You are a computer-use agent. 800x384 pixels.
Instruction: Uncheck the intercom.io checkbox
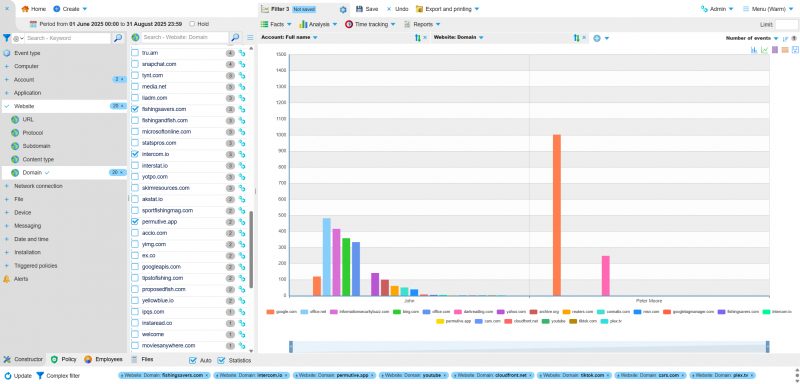pos(135,154)
